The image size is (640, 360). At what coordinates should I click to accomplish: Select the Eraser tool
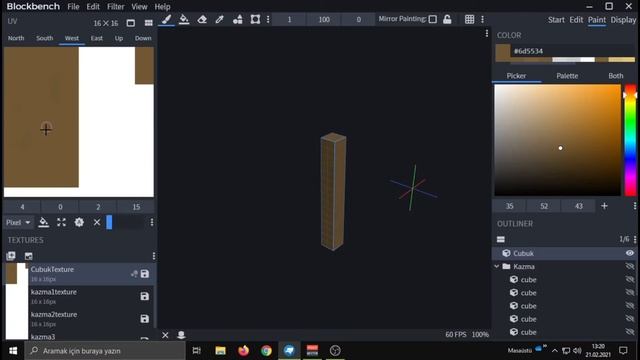click(202, 19)
